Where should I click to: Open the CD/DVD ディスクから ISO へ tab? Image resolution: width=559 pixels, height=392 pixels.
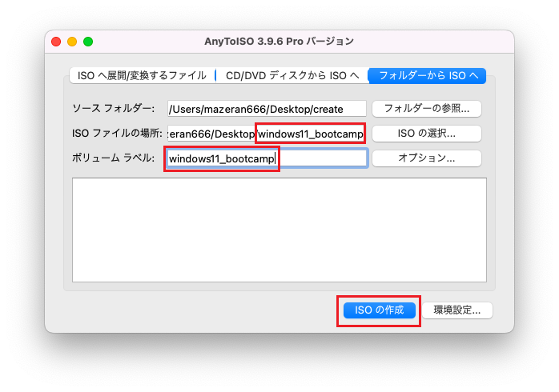(292, 75)
